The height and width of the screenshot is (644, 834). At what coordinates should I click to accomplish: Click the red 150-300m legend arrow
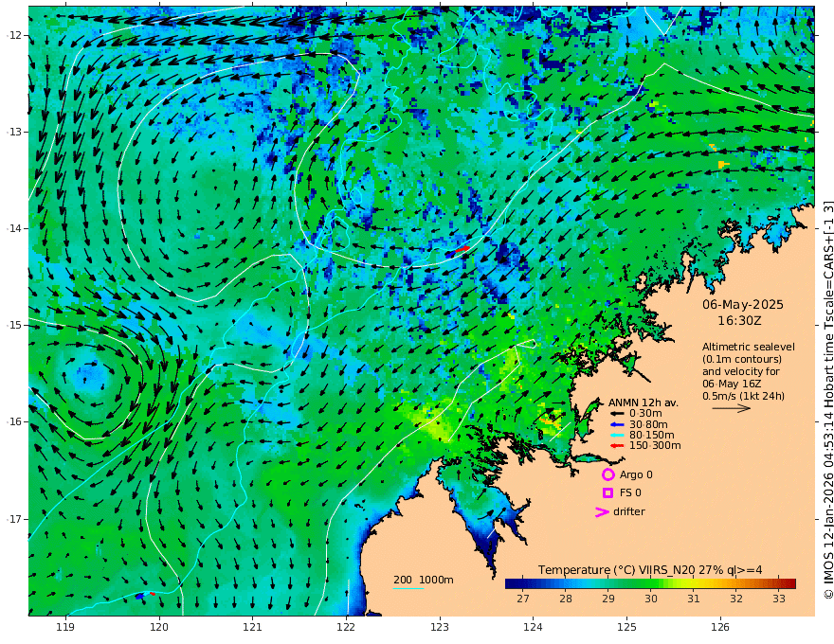[616, 446]
